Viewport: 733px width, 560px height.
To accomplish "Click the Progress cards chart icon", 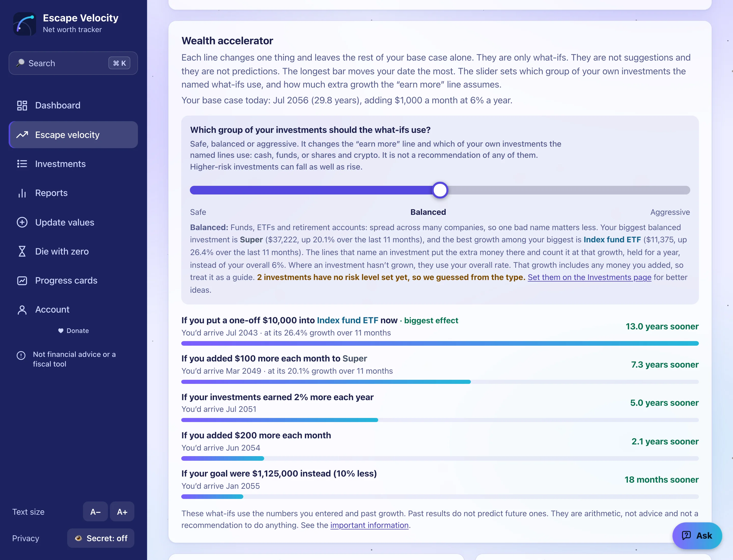I will coord(22,281).
